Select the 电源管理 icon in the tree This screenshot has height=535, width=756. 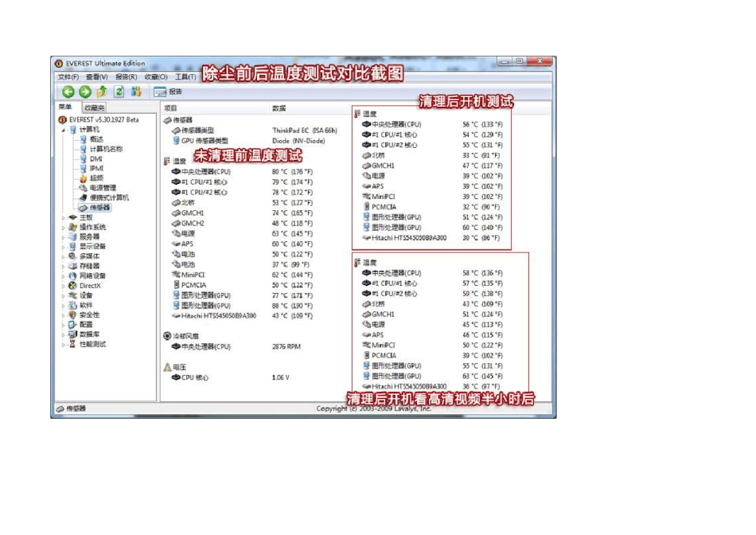pyautogui.click(x=83, y=188)
